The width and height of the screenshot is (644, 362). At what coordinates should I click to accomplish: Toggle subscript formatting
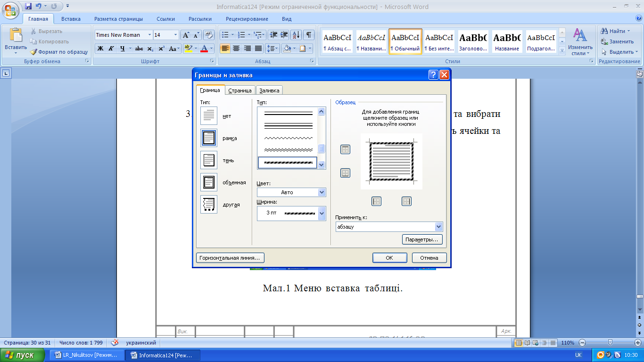[x=150, y=49]
